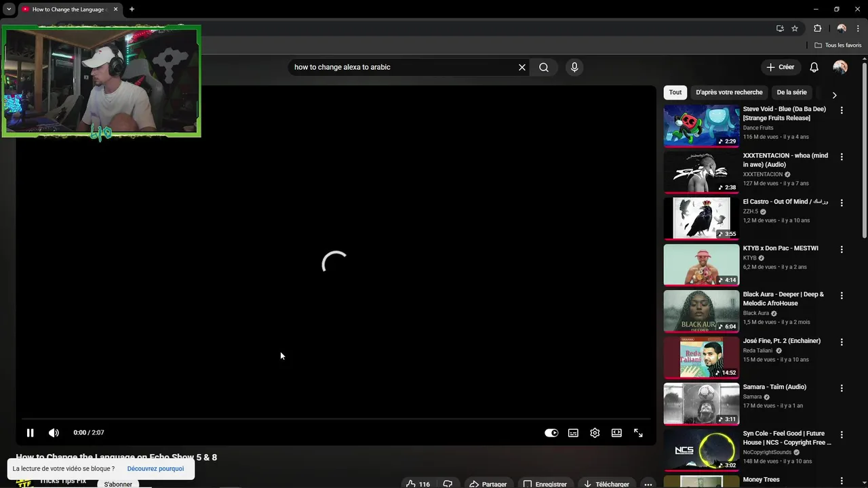Close the current browser tab
Screen dimensions: 868x488
(x=115, y=9)
